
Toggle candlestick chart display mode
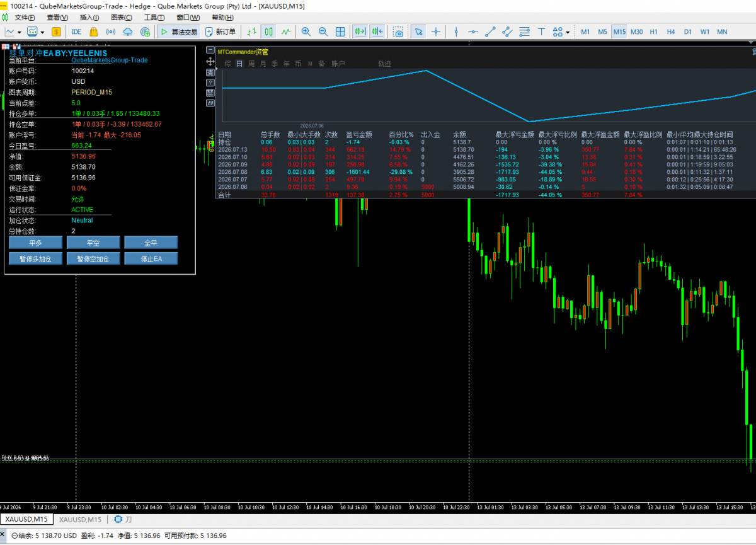[269, 32]
